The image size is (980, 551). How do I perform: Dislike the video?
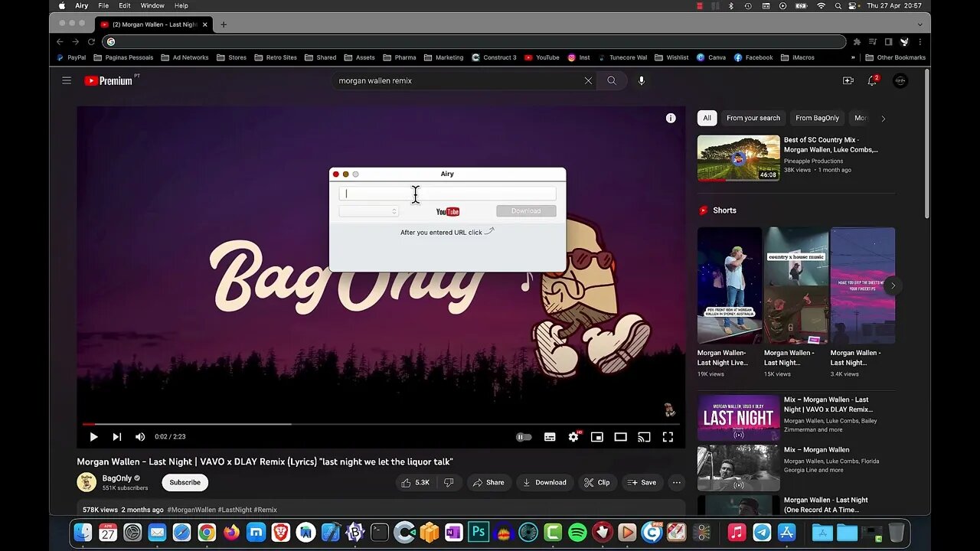tap(449, 482)
